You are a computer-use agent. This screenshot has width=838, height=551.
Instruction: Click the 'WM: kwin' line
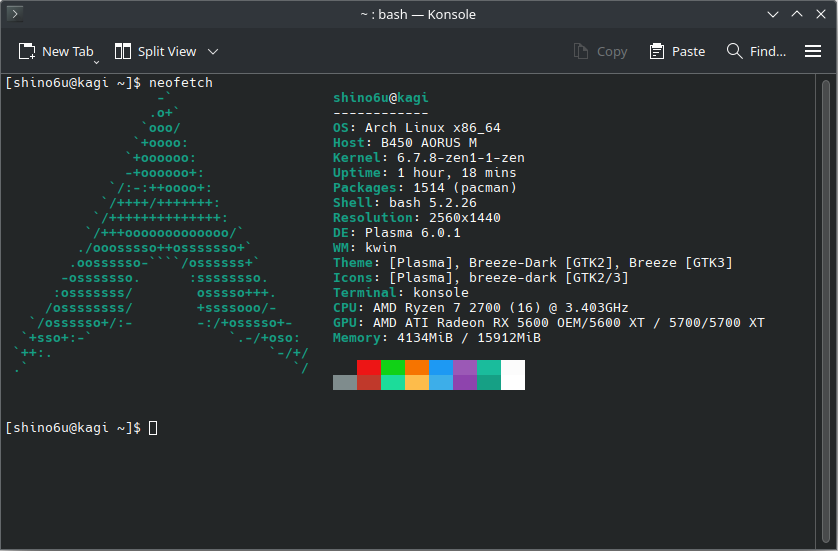[x=364, y=247]
